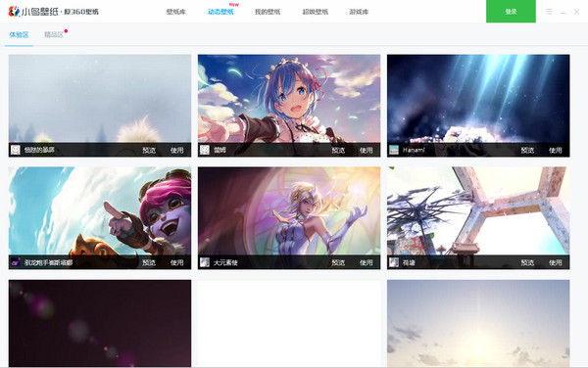Click 使用 on the 蕾姆 wallpaper
Viewport: 588px width, 368px height.
(366, 150)
